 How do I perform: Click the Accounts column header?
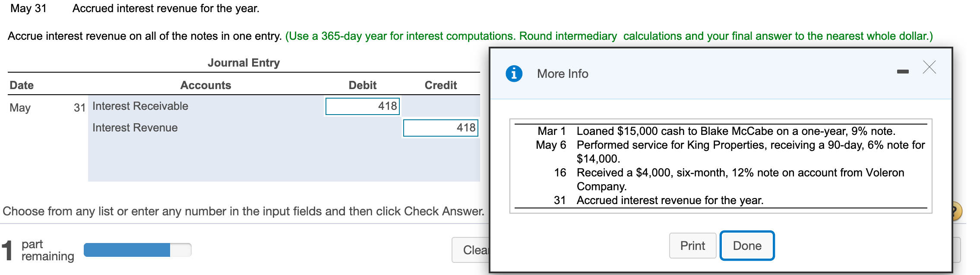205,85
